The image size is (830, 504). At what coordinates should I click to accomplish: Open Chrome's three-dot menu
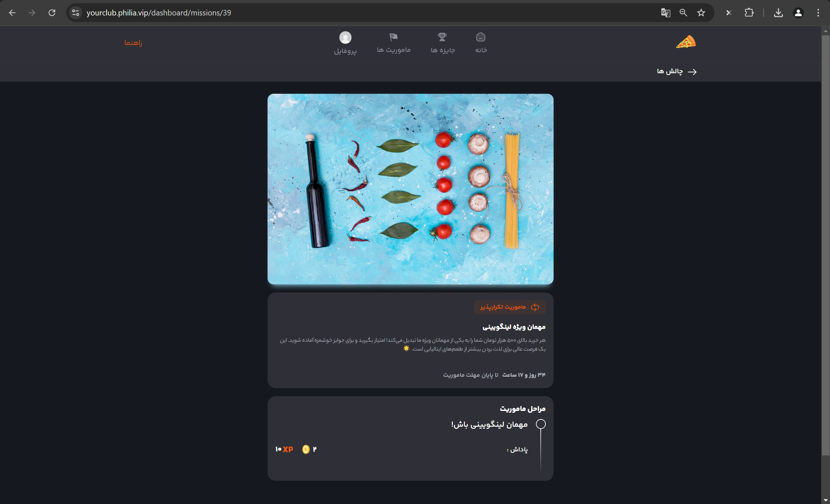[818, 13]
